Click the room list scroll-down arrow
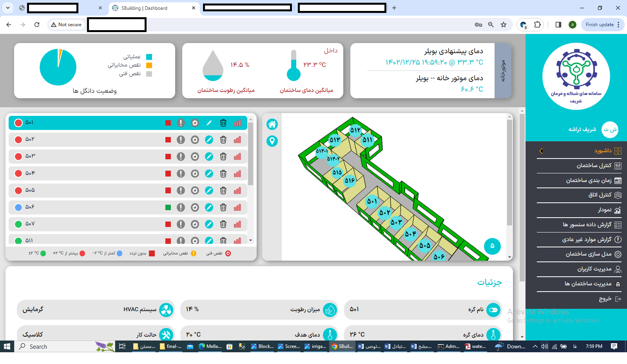The height and width of the screenshot is (364, 627). pyautogui.click(x=251, y=240)
